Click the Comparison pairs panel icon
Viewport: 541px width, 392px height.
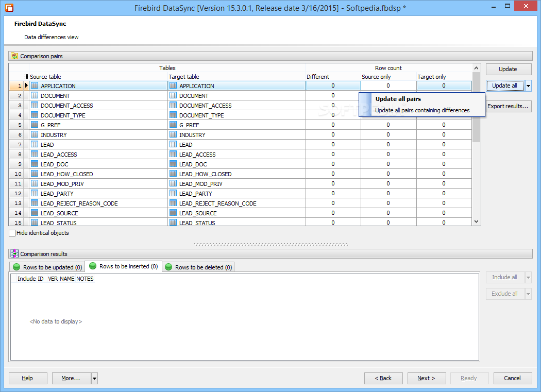14,56
